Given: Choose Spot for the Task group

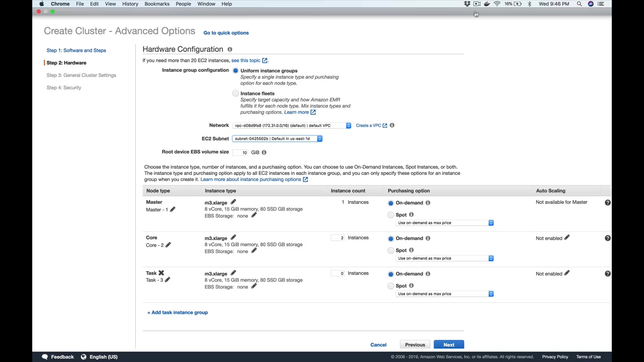Looking at the screenshot, I should click(391, 286).
